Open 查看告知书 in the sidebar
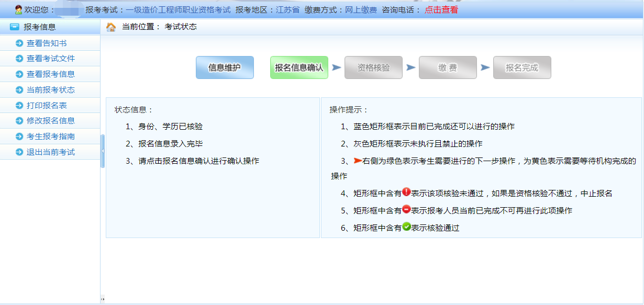The width and height of the screenshot is (644, 305). pyautogui.click(x=47, y=43)
